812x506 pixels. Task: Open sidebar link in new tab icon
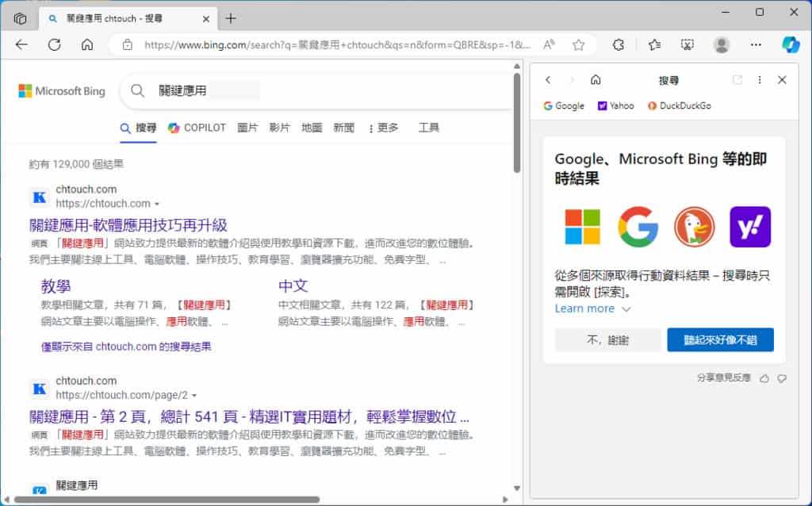pos(737,80)
